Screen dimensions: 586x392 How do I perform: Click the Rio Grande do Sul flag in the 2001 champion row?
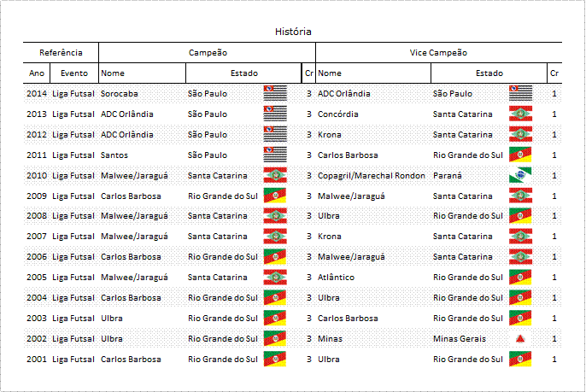[275, 359]
